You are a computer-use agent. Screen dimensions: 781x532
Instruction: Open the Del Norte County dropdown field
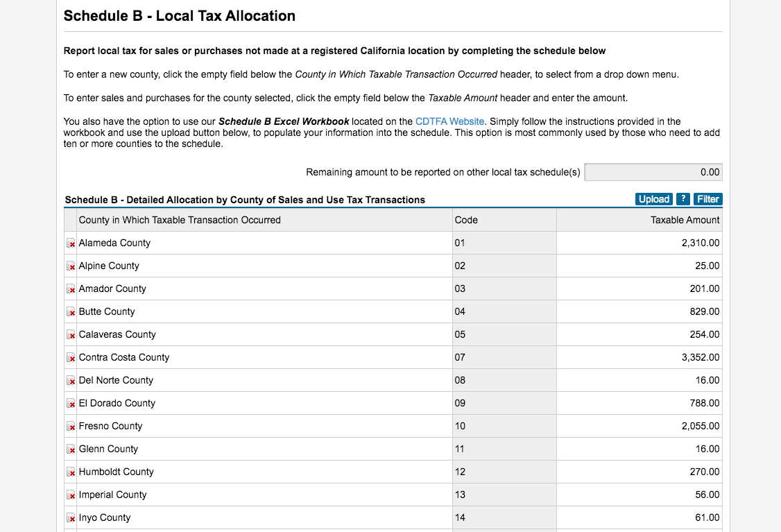(264, 381)
